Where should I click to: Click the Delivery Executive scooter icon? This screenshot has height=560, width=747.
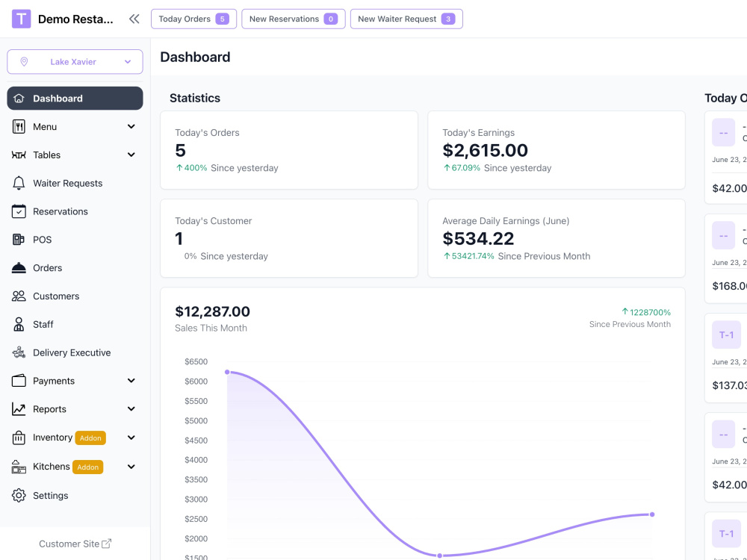click(19, 352)
